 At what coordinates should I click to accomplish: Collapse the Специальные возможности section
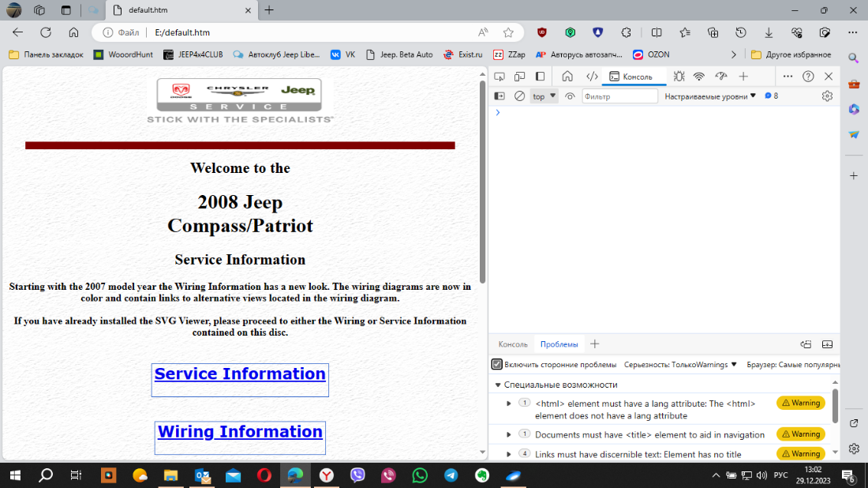pos(498,385)
